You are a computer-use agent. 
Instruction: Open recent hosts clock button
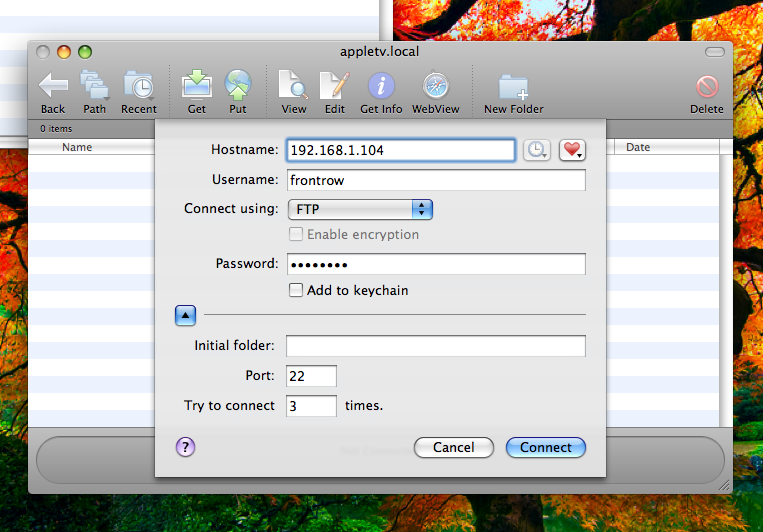click(537, 149)
